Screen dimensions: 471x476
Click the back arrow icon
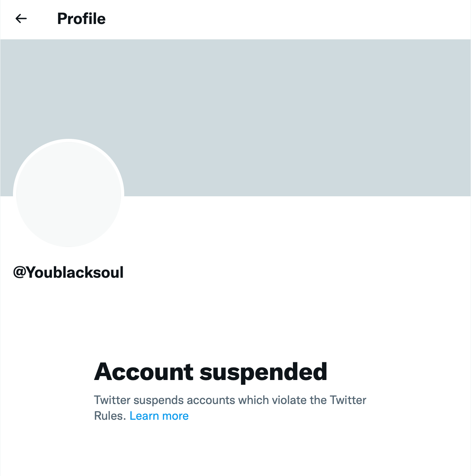pos(21,18)
